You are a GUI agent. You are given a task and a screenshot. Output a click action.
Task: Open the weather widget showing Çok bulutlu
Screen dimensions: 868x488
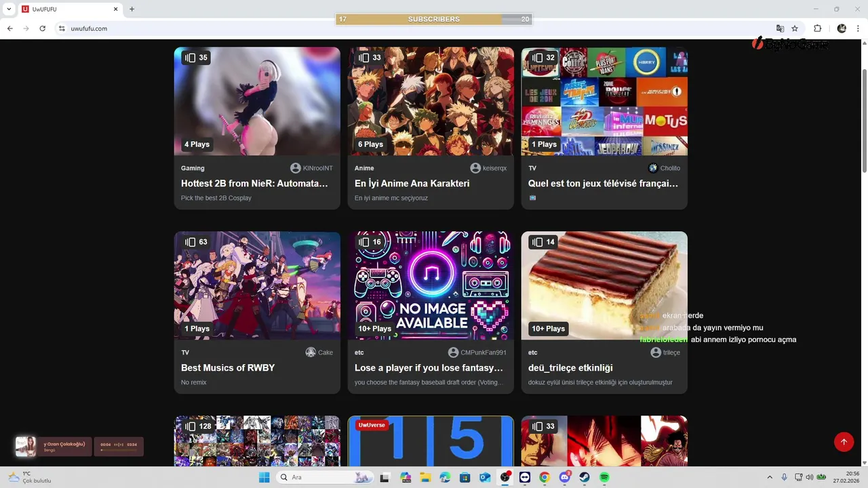click(29, 477)
